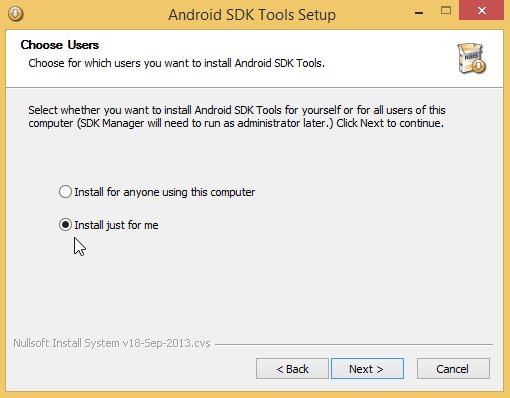Click the 'Nullsoft Install System v18-Sep-2013.cvs' text
The image size is (510, 398).
(x=112, y=343)
